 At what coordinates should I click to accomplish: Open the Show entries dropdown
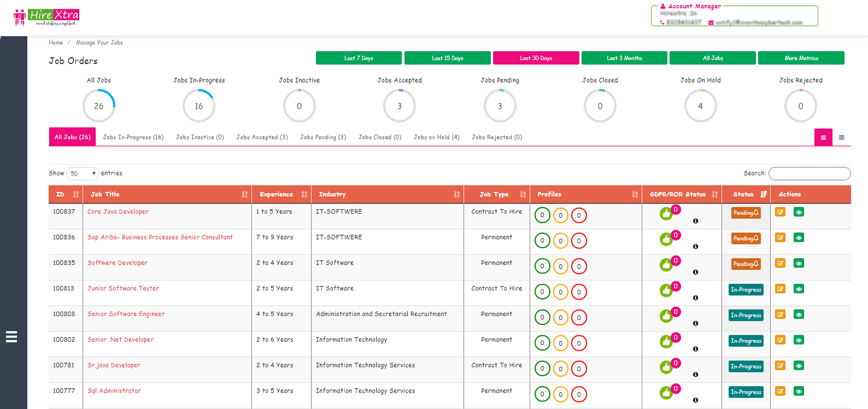(x=83, y=173)
